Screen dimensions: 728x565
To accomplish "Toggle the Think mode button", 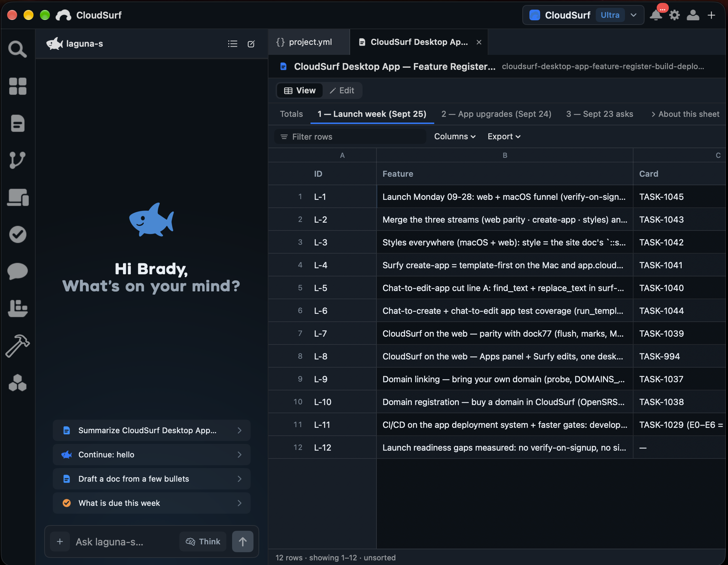I will pos(203,541).
